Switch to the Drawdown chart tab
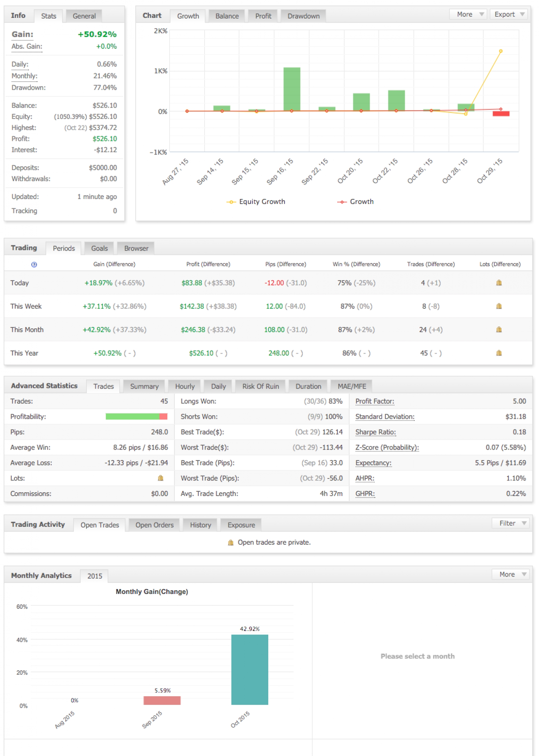The height and width of the screenshot is (756, 539). pos(303,16)
